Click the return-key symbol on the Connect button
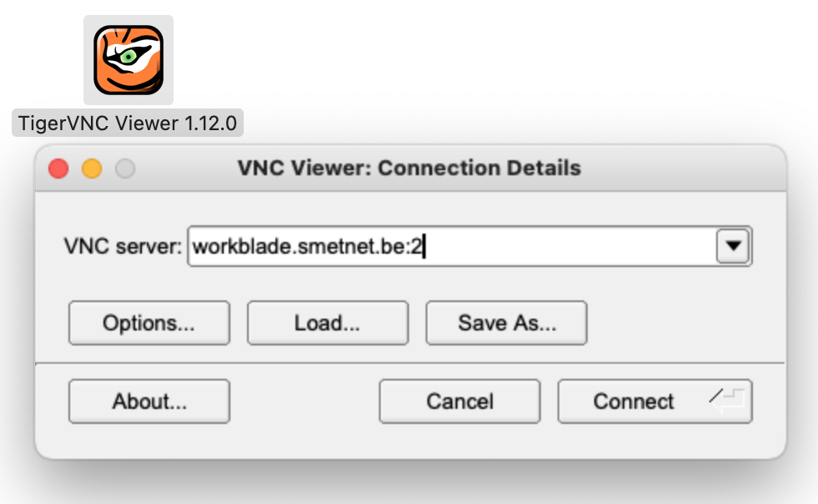This screenshot has width=818, height=504. (728, 401)
